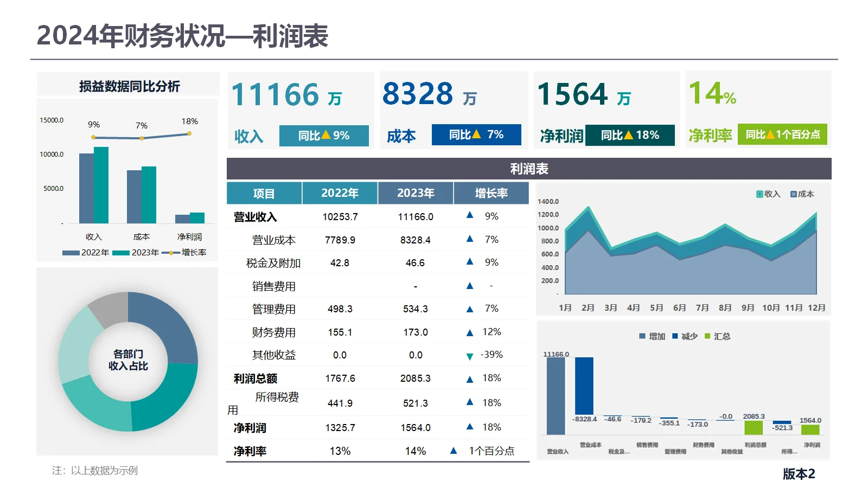Click the up triangle in 利润总额 row
The width and height of the screenshot is (868, 488).
[x=470, y=379]
